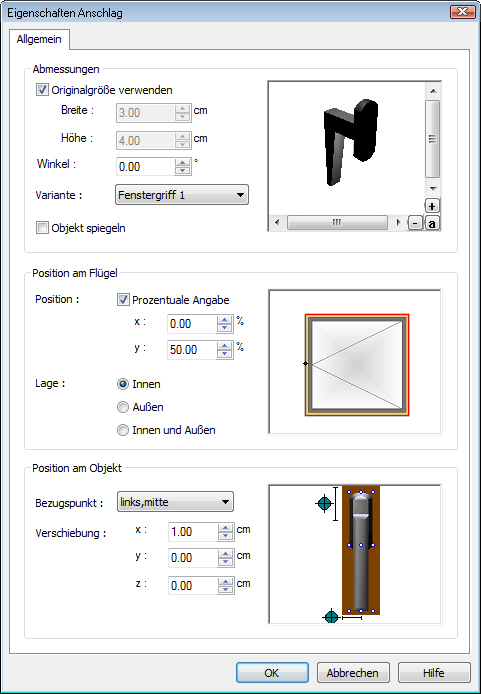Open the Bezugspunkt links,mitte dropdown
Screen dimensions: 481x694
click(x=175, y=502)
